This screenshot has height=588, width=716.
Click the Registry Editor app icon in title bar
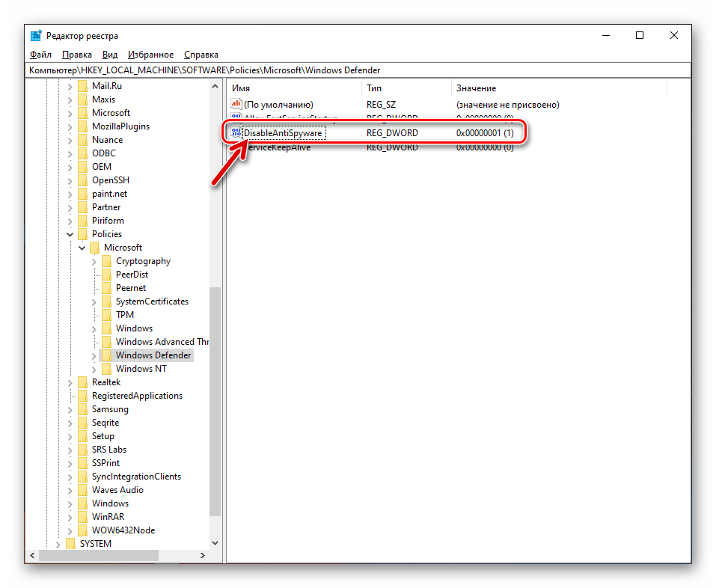coord(36,36)
